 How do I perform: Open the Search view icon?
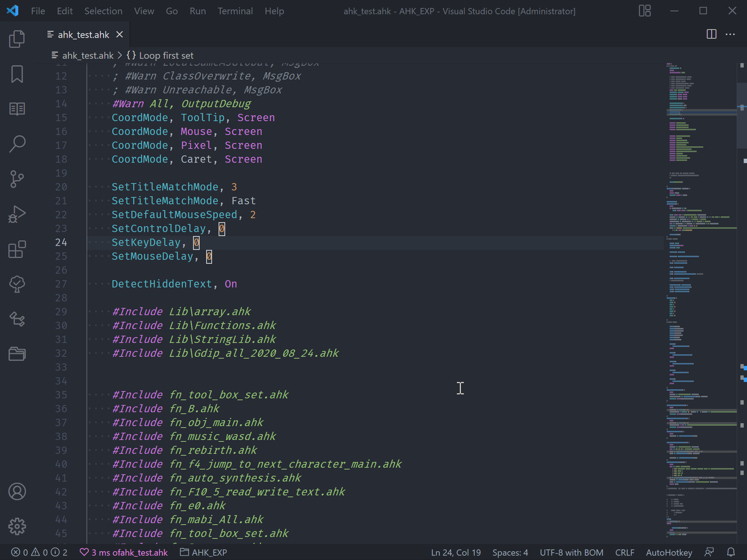click(17, 144)
